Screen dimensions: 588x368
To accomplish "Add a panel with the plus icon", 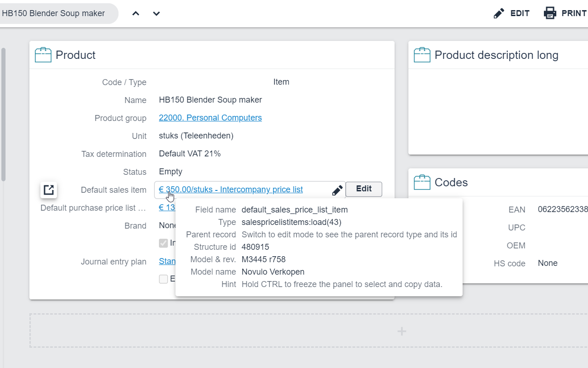I will (401, 331).
